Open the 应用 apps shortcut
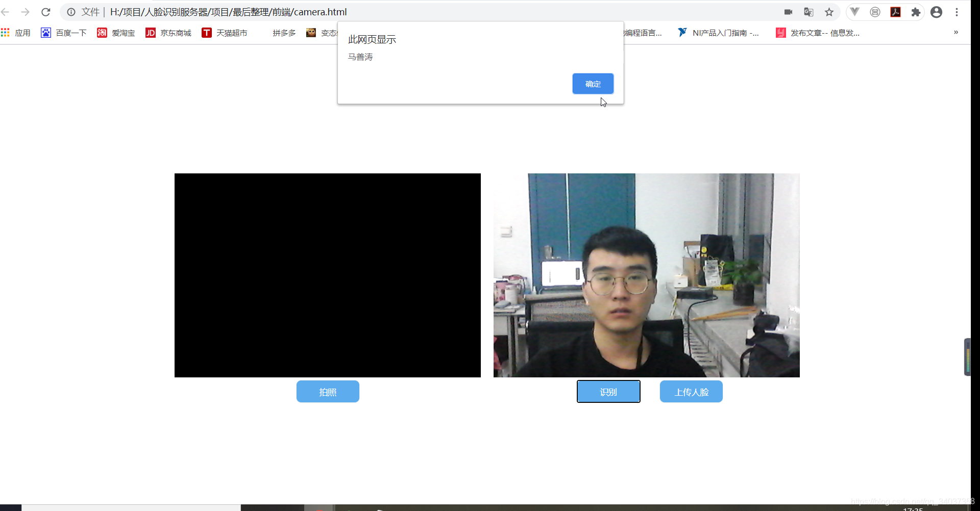 click(x=16, y=33)
